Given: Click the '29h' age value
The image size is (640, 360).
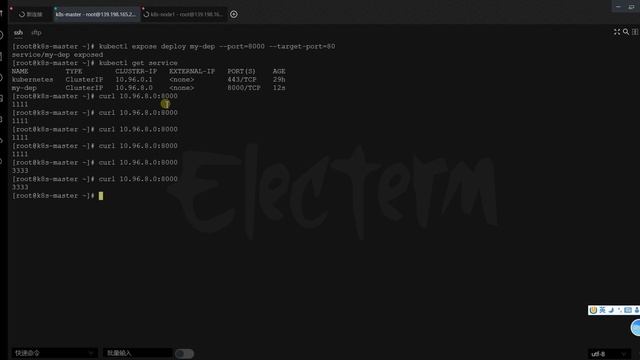Looking at the screenshot, I should coord(279,80).
